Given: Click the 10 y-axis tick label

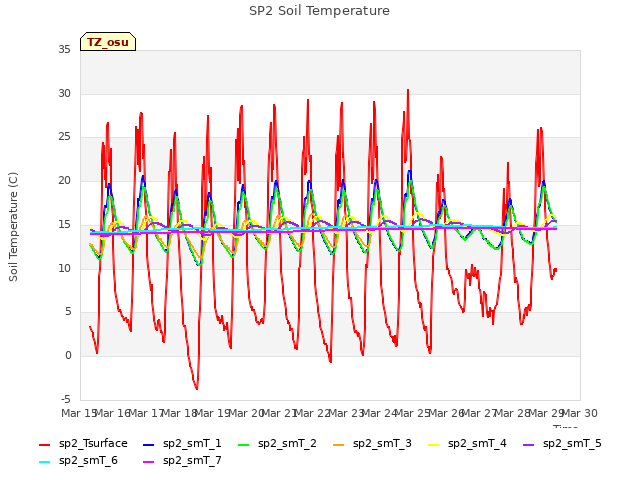Looking at the screenshot, I should point(64,268).
